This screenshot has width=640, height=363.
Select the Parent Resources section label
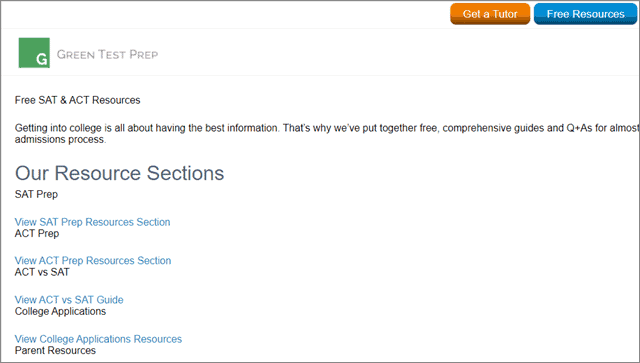55,350
